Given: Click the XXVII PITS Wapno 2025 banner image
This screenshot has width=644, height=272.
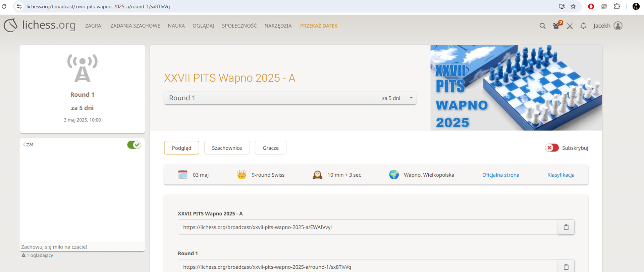Looking at the screenshot, I should (x=516, y=88).
